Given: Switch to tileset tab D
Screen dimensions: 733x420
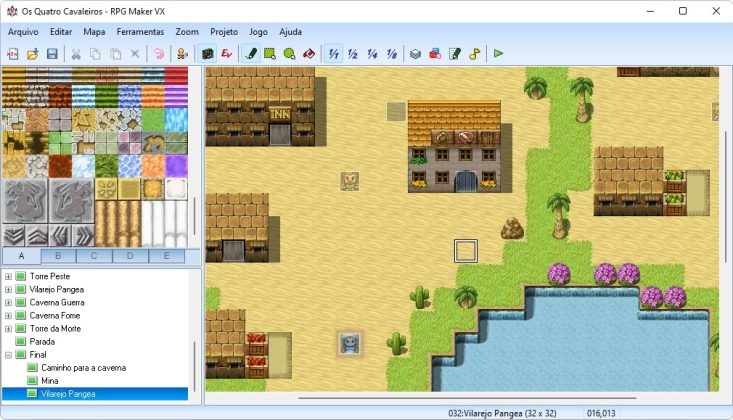Looking at the screenshot, I should 130,256.
